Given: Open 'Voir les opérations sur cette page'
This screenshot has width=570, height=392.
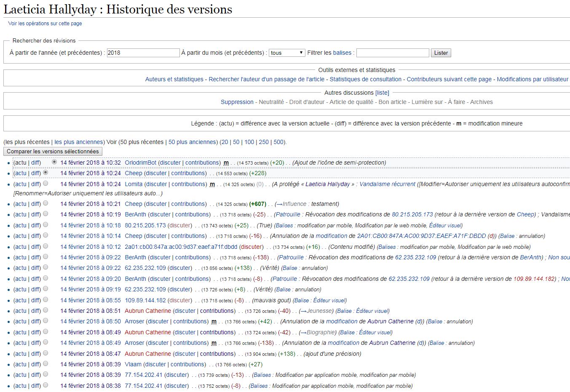Looking at the screenshot, I should point(45,24).
